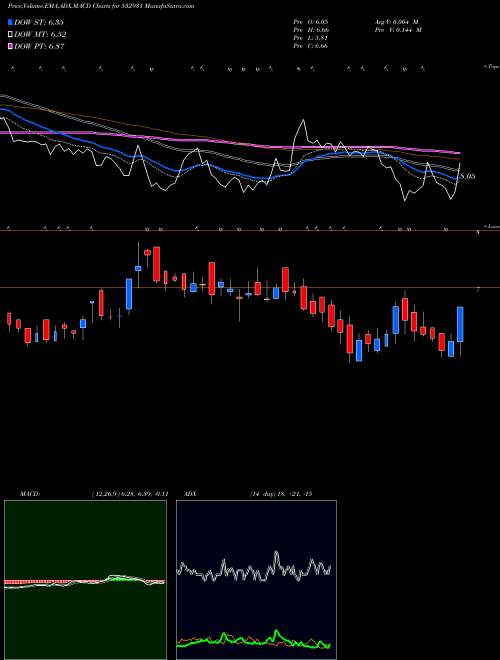500x660 pixels.
Task: Click the chart title mentioning MunafaSutra.com
Action: 101,6
